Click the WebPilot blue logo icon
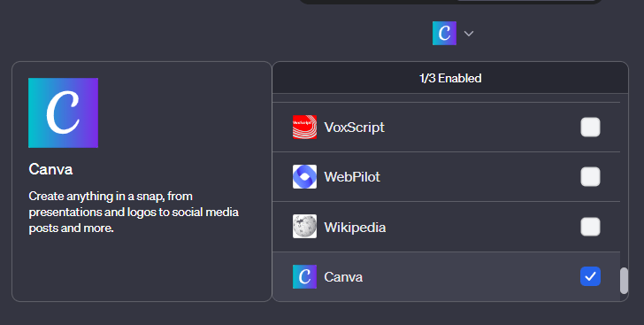The height and width of the screenshot is (325, 644). [x=304, y=177]
